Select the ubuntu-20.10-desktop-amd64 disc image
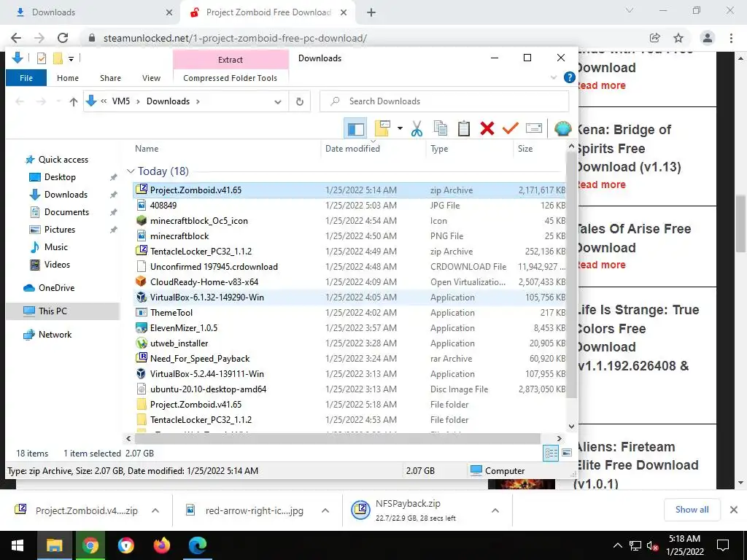747x560 pixels. [x=349, y=389]
